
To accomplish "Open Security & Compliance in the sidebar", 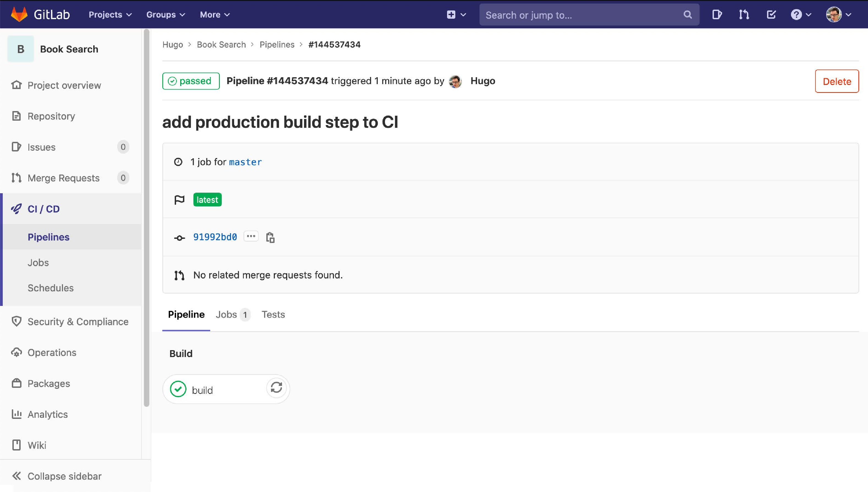I will (x=78, y=321).
